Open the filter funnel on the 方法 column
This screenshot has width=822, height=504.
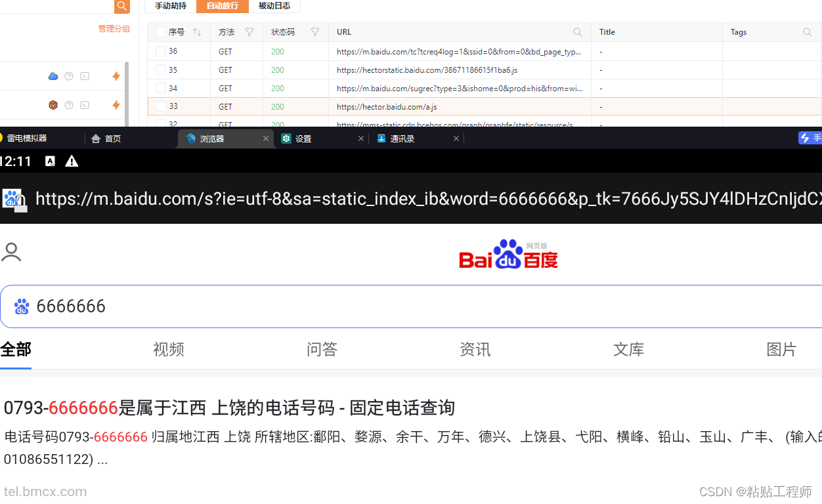tap(250, 31)
